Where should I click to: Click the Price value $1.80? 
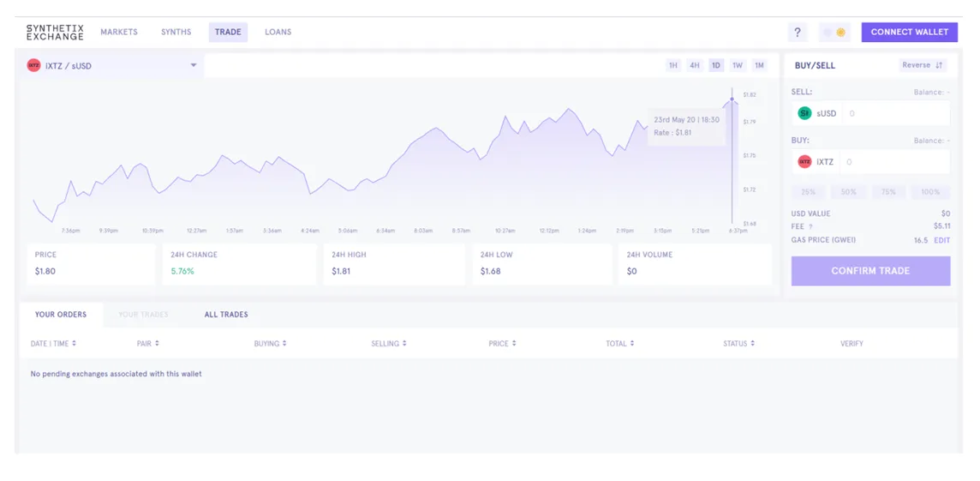45,272
